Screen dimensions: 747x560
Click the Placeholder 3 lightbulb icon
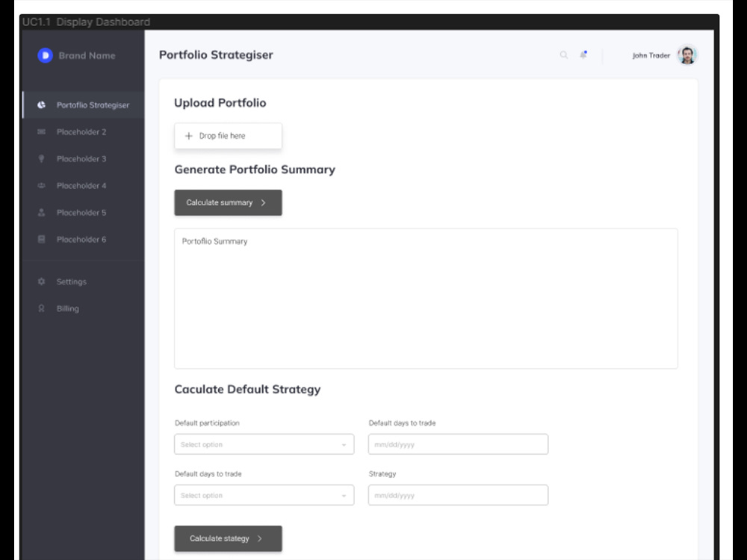click(x=41, y=158)
